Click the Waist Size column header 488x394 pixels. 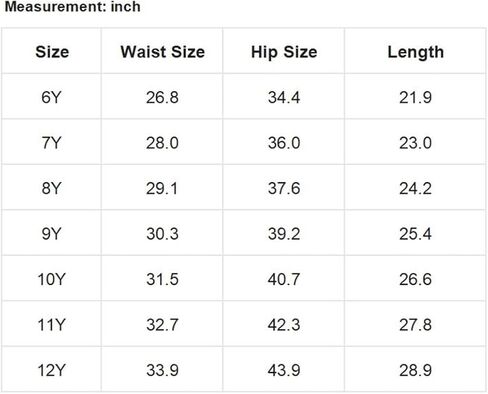(162, 52)
